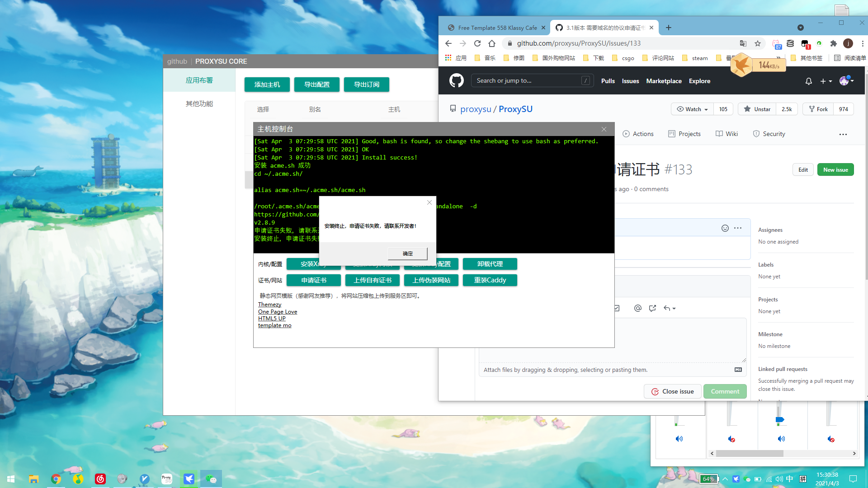The height and width of the screenshot is (488, 868).
Task: Reload the page in Chrome
Action: [477, 43]
